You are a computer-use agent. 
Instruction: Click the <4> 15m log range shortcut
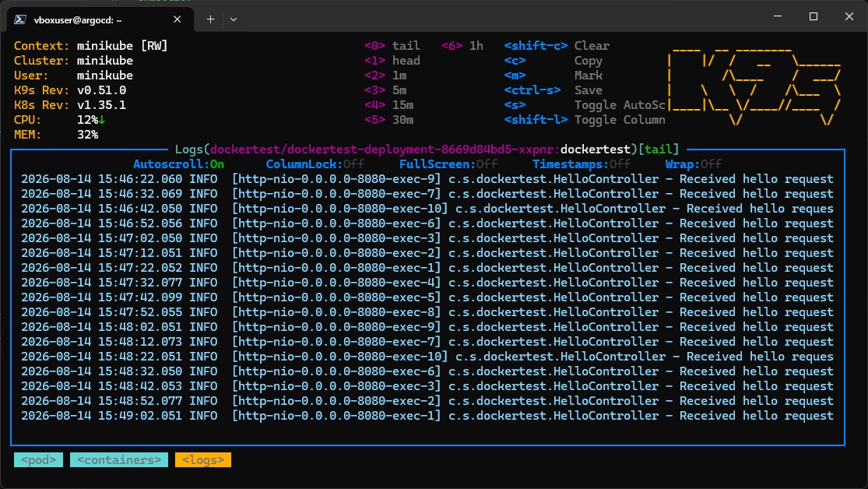click(388, 105)
